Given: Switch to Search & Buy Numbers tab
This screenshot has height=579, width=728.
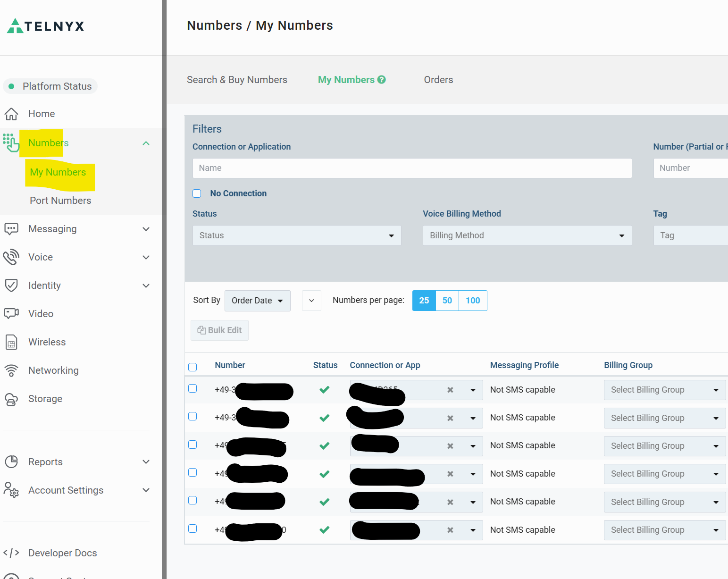Looking at the screenshot, I should 237,80.
